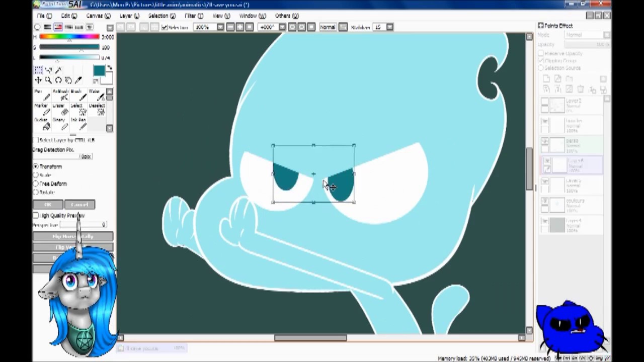The image size is (644, 362).
Task: Click the zoom in plus button
Action: (240, 27)
